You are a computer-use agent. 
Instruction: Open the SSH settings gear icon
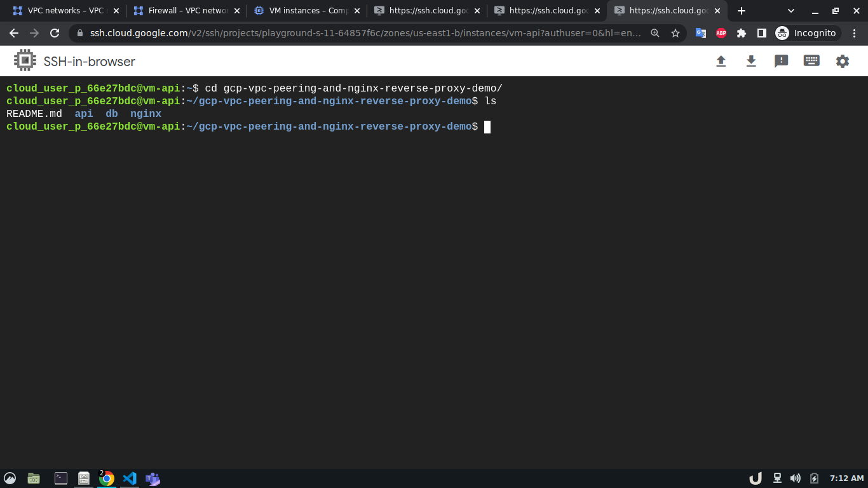[843, 61]
